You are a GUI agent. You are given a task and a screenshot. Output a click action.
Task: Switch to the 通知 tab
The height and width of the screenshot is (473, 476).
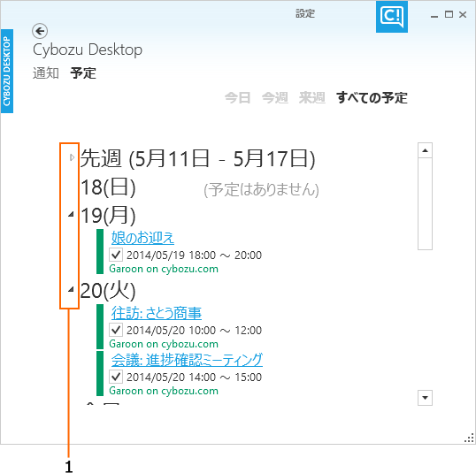click(x=46, y=73)
